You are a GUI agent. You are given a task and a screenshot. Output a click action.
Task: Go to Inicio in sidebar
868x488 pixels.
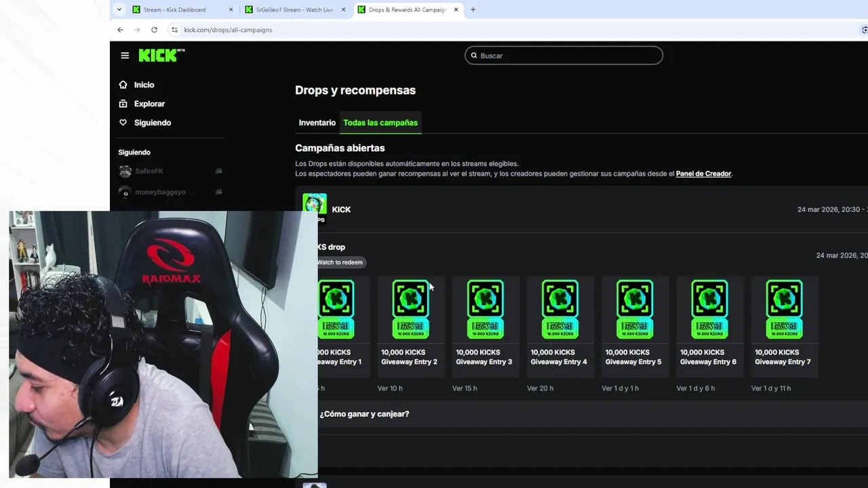[x=144, y=85]
